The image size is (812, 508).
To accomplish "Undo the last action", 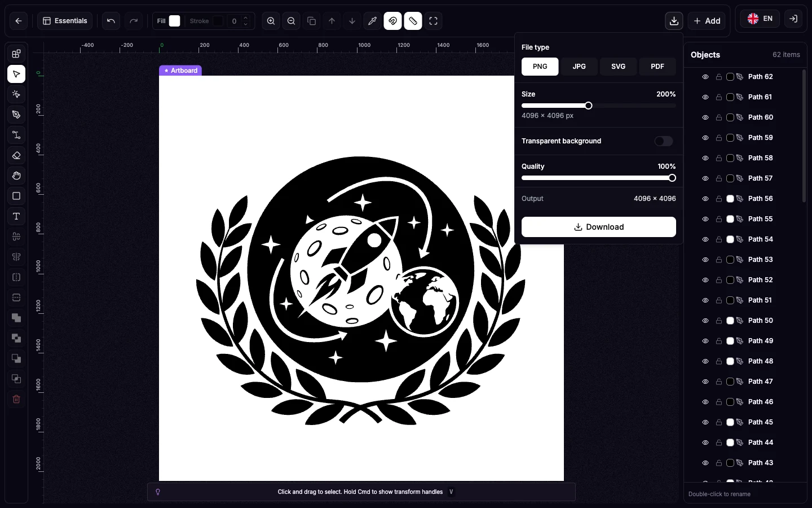I will point(111,21).
